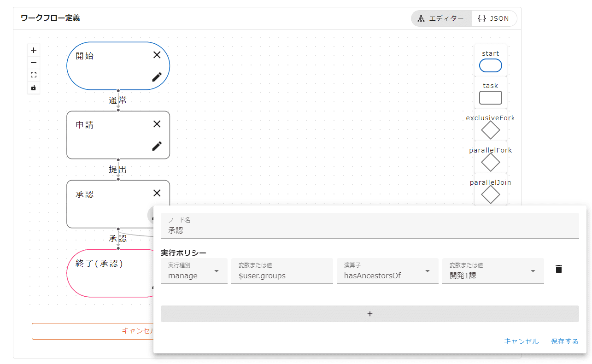Switch to the JSON view tab

click(x=494, y=18)
